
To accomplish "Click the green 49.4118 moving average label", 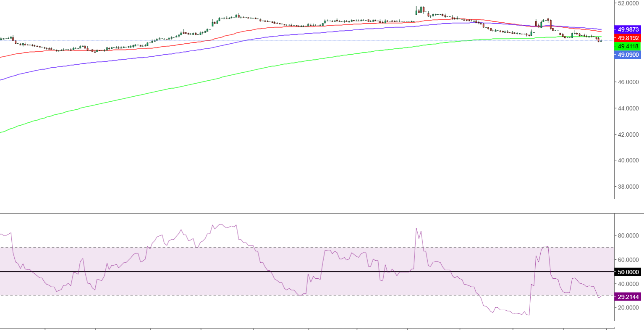I will (628, 46).
